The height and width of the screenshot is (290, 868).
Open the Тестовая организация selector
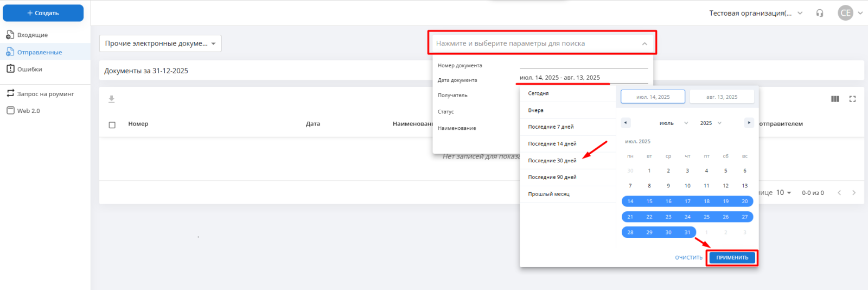(755, 13)
